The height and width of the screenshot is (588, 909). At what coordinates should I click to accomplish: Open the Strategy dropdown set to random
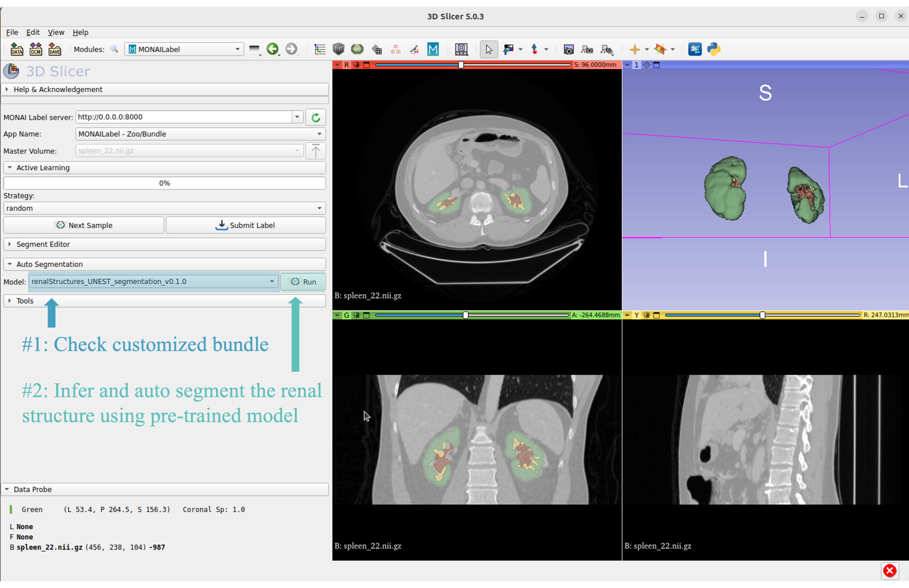pos(165,208)
